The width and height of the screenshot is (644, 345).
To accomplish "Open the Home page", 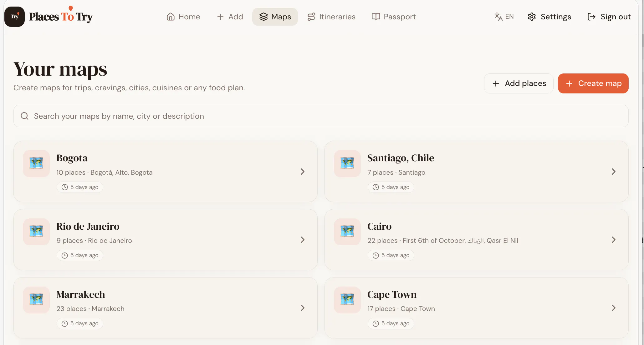I will tap(183, 17).
